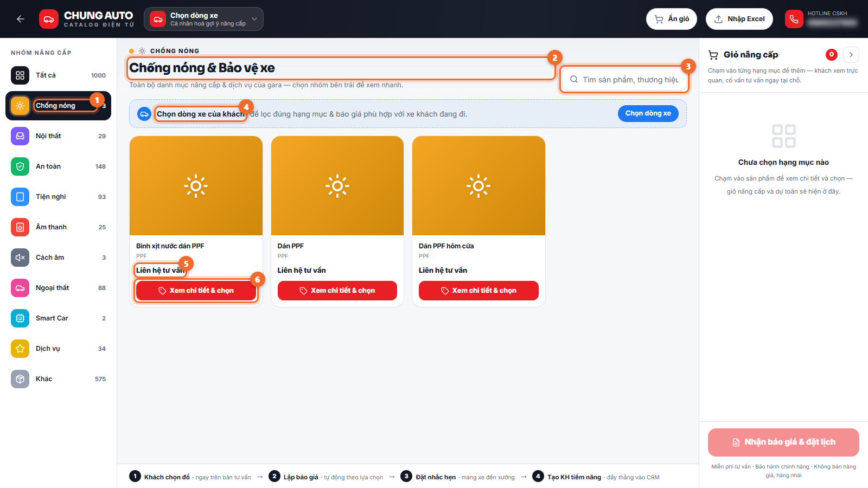This screenshot has height=488, width=868.
Task: Click the Chung Auto red car logo
Action: tap(49, 19)
